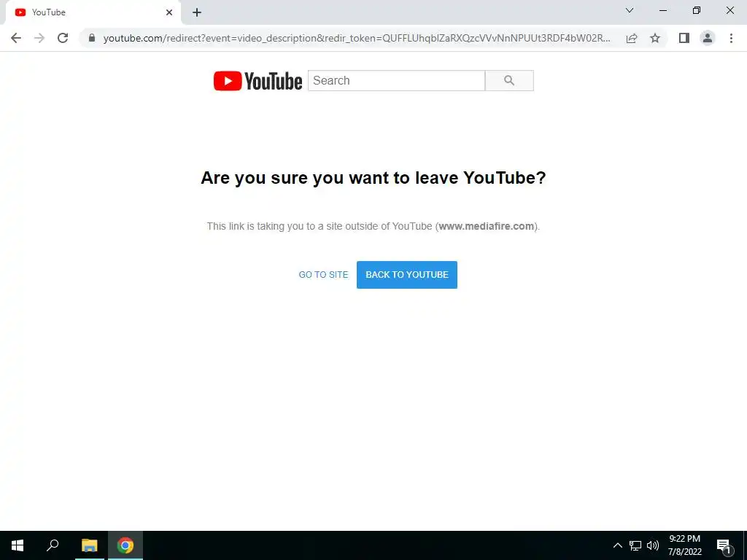747x560 pixels.
Task: Close the YouTube tab
Action: tap(169, 12)
